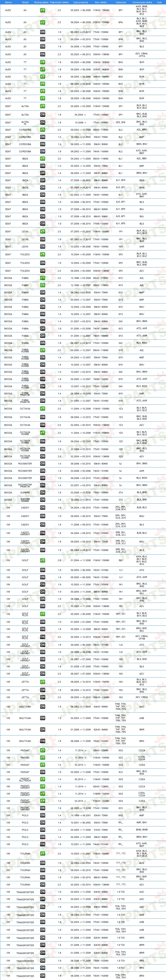The height and width of the screenshot is (980, 166).
Task: Click diesel icon in Skoda Roomster Praktik row
Action: 42,486
